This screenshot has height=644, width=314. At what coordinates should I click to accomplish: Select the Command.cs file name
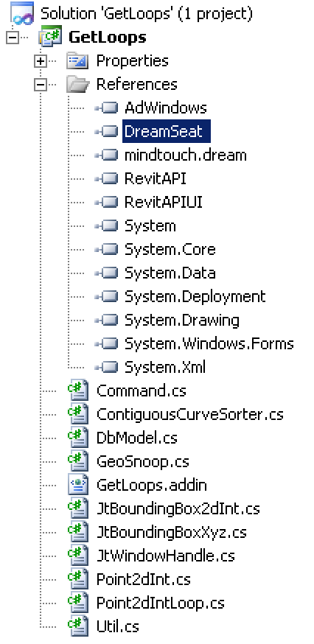pyautogui.click(x=142, y=391)
